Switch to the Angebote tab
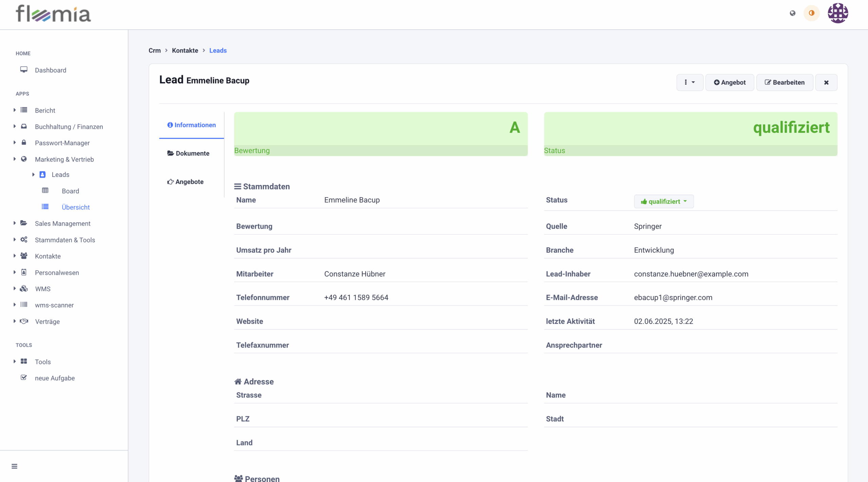 [x=185, y=182]
